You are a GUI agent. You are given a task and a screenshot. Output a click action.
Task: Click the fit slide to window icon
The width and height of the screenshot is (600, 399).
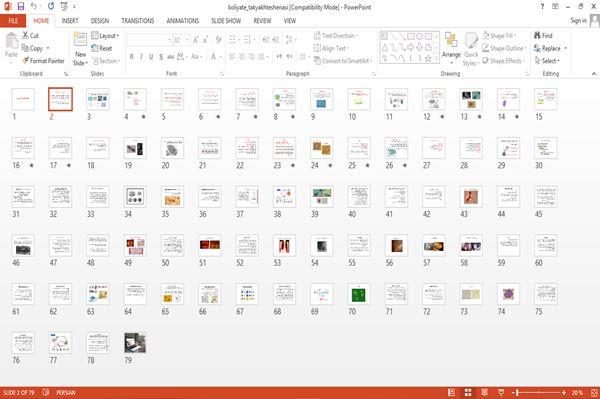click(594, 392)
